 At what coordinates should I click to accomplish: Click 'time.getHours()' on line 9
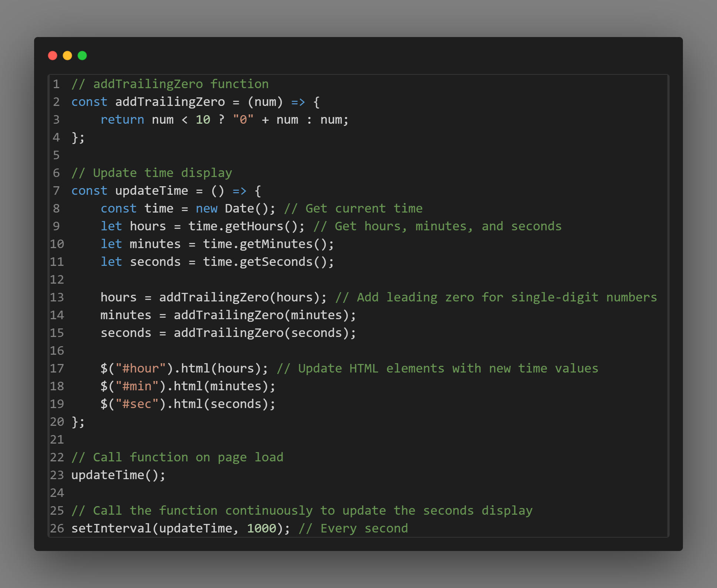point(243,226)
